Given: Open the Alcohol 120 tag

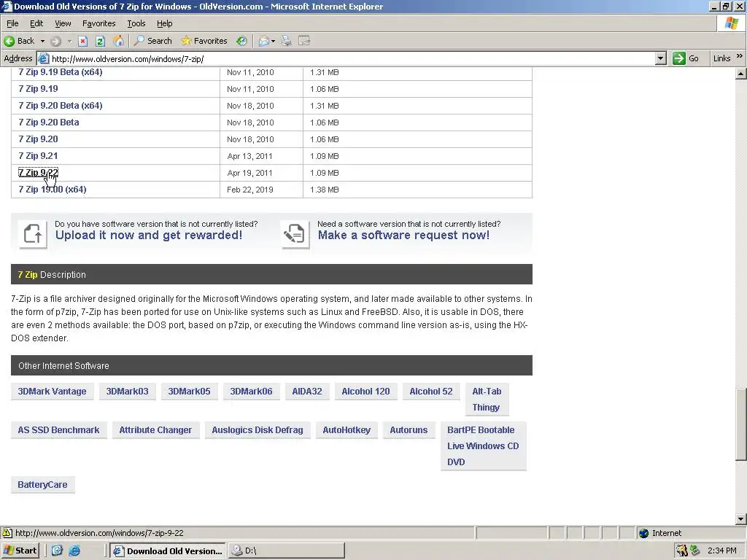Looking at the screenshot, I should 365,392.
